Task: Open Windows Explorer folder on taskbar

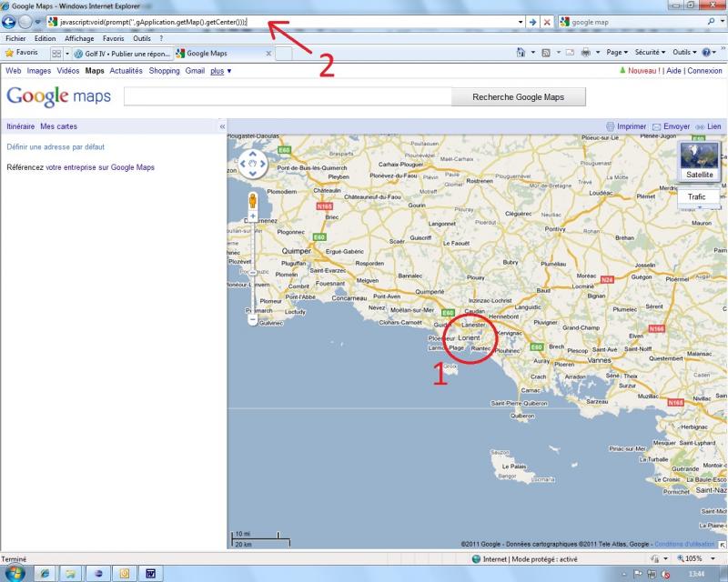Action: (x=71, y=574)
